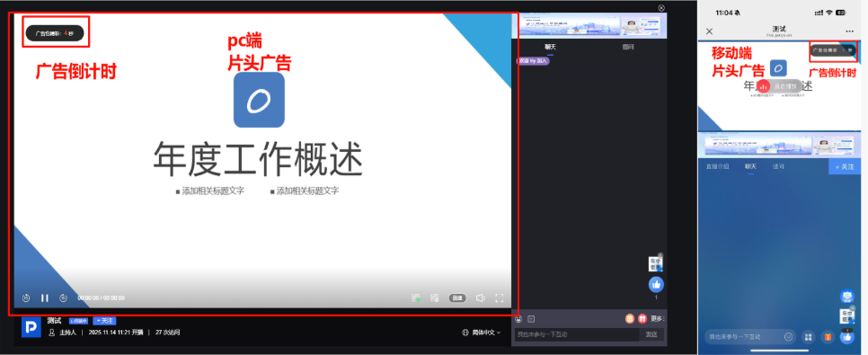Open 直播介绍 tab on mobile page

pos(717,166)
